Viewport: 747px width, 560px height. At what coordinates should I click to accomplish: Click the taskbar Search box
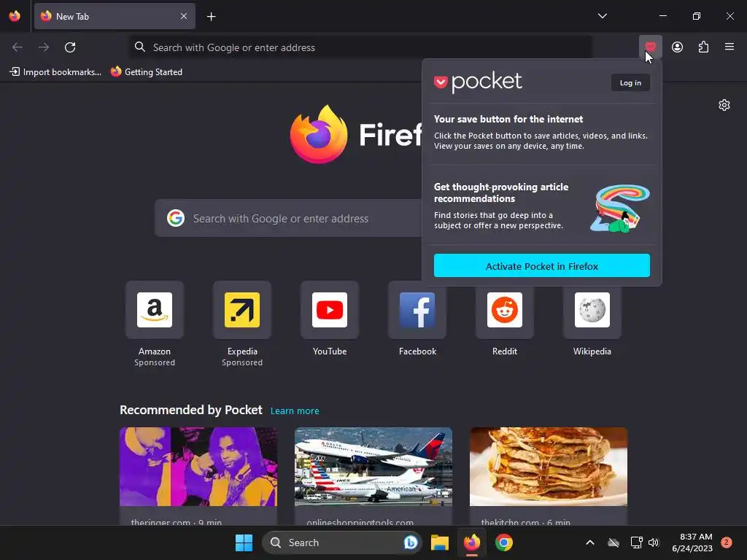(341, 542)
